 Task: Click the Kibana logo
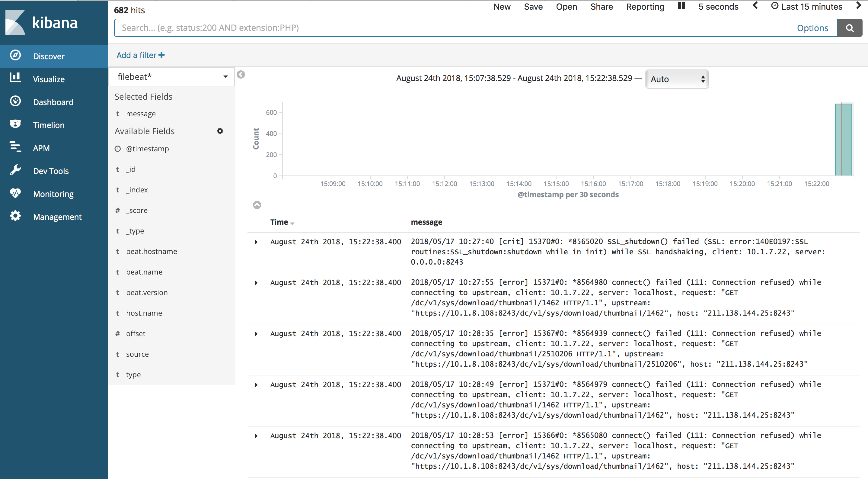[x=41, y=23]
